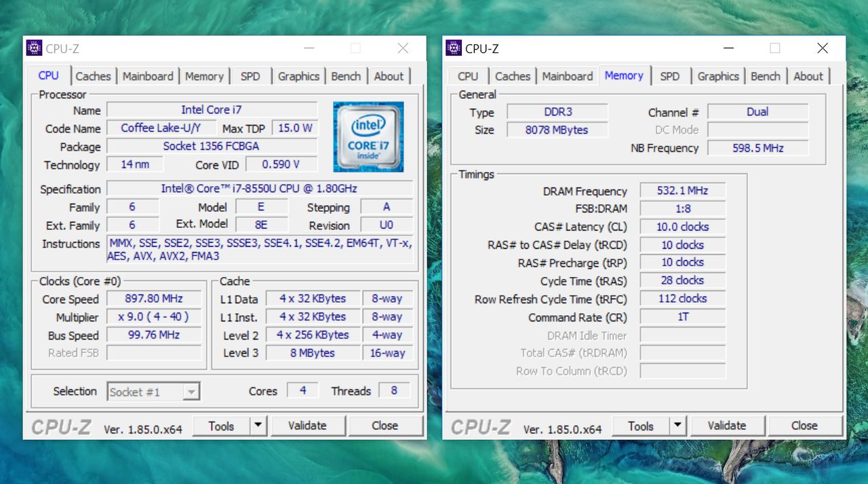Open Tools dropdown arrow in left window
This screenshot has height=484, width=868.
(258, 426)
